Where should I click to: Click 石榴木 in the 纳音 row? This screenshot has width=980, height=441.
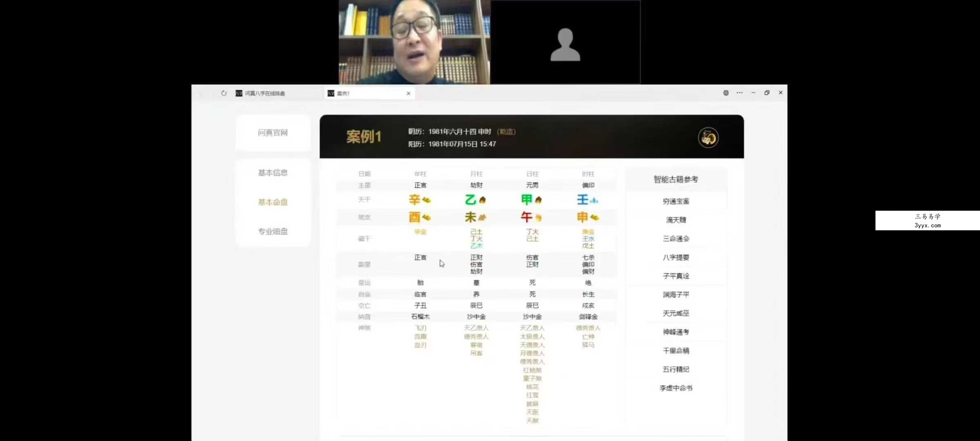[420, 316]
